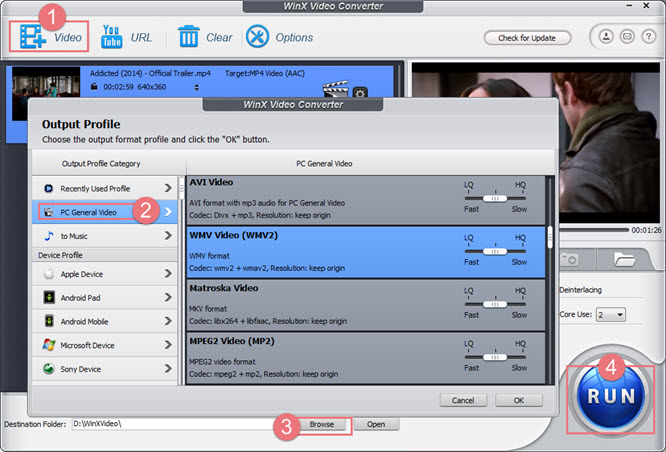Click the preview playback progress bar
Viewport: 666px width, 452px height.
594,230
